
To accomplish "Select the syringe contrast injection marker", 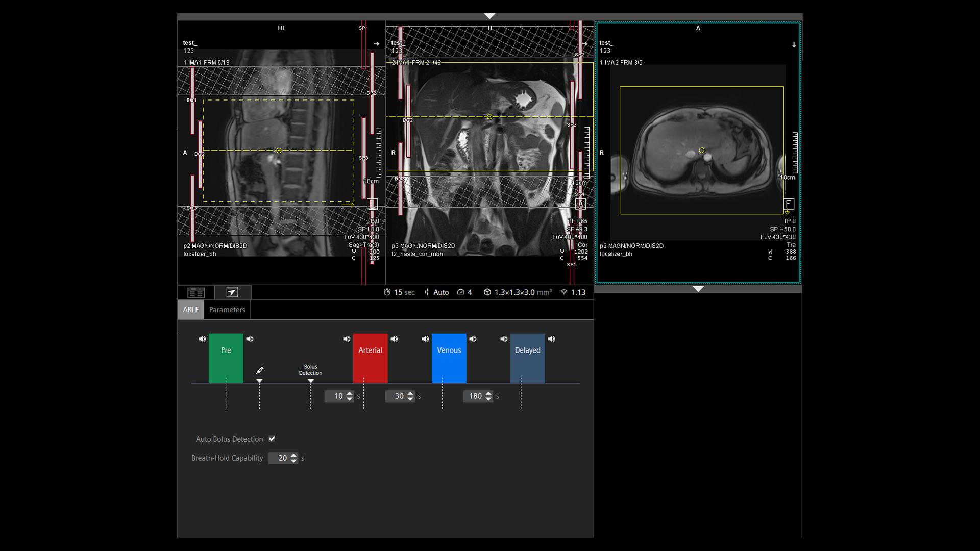I will 260,371.
